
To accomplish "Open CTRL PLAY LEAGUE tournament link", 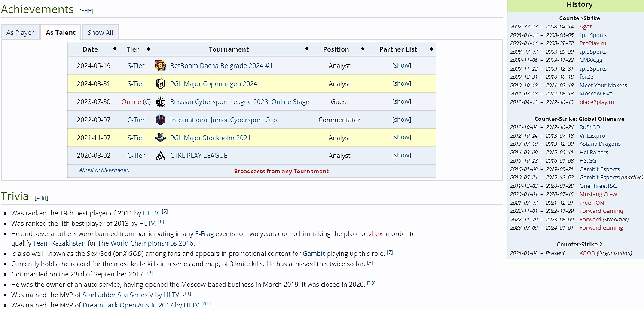I will point(198,156).
